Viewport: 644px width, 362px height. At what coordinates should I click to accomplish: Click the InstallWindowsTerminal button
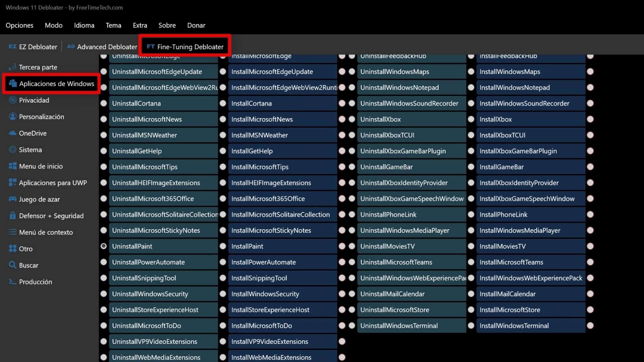(531, 325)
